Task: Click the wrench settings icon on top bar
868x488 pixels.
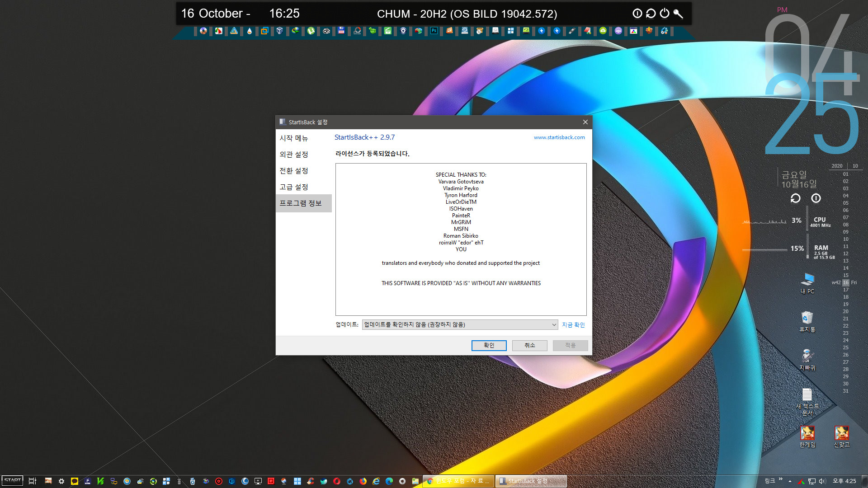Action: point(678,14)
